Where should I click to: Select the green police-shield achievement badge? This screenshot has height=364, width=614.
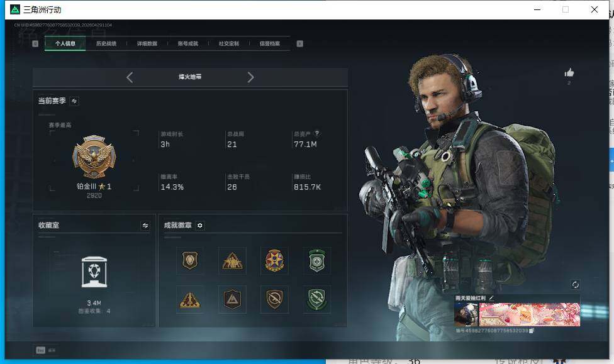[x=317, y=261]
